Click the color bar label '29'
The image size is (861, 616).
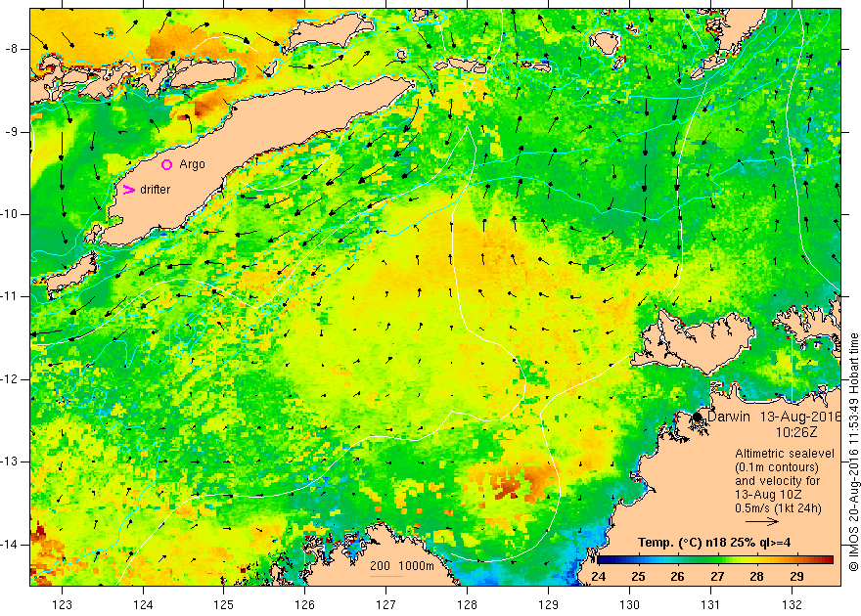pos(796,577)
